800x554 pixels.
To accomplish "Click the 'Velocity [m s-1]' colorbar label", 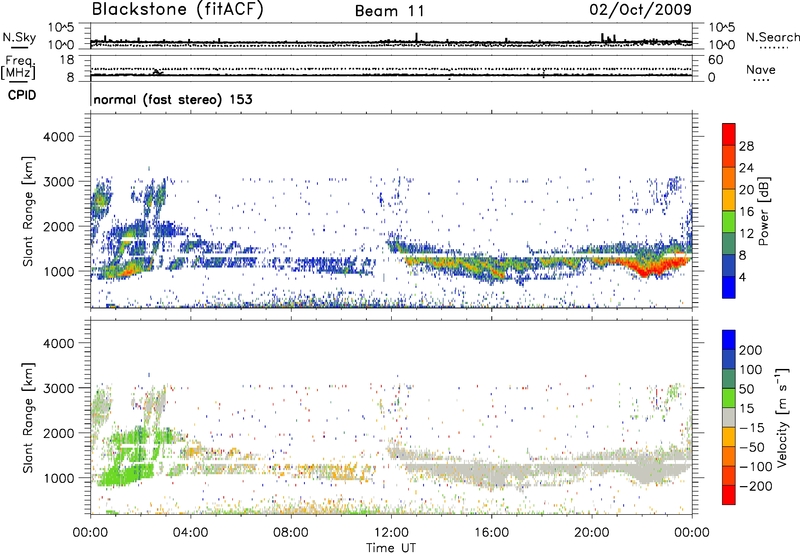I will pos(782,417).
